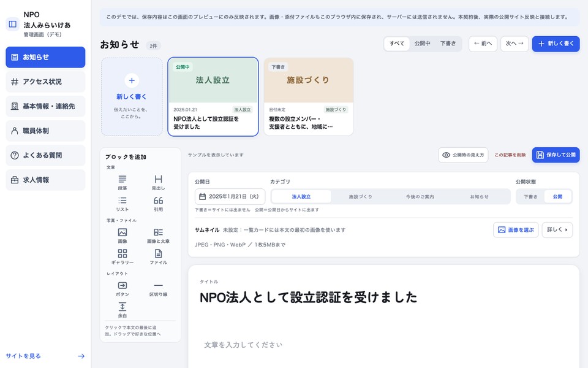588x368 pixels.
Task: Open アクセス状況 in the sidebar
Action: [x=45, y=82]
